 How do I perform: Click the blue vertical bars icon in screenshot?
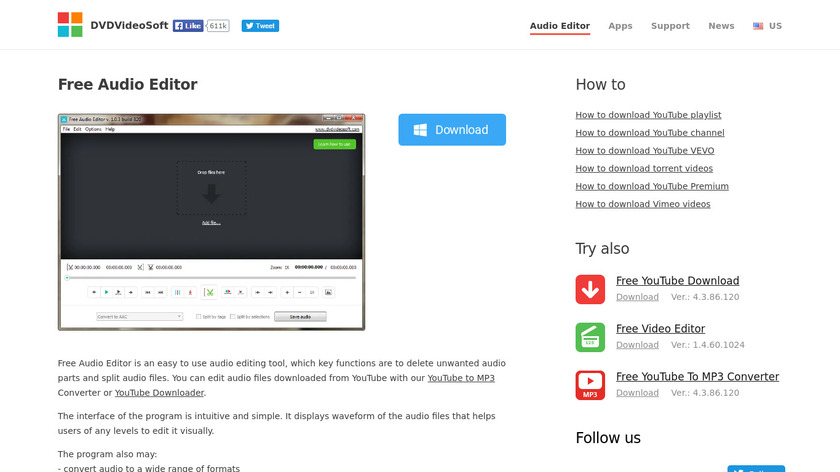[177, 292]
